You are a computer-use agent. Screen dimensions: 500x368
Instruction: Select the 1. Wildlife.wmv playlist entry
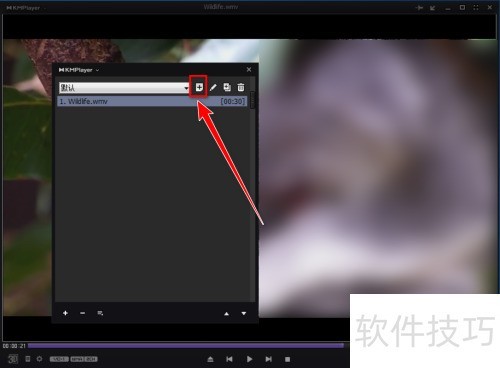tap(152, 101)
